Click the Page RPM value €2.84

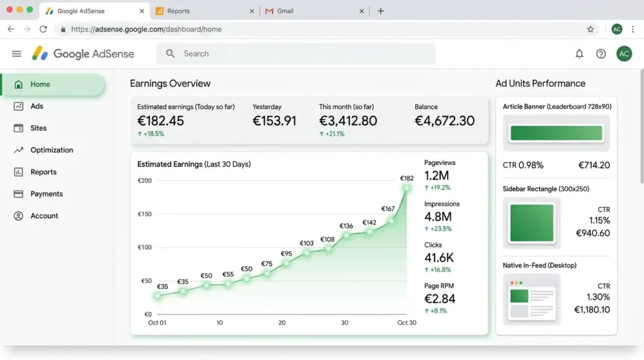(440, 299)
